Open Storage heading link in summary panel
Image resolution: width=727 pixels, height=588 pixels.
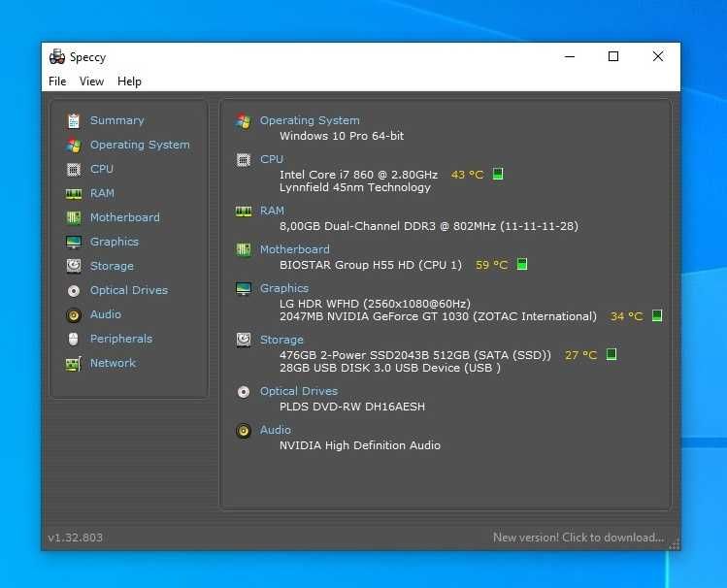(281, 340)
